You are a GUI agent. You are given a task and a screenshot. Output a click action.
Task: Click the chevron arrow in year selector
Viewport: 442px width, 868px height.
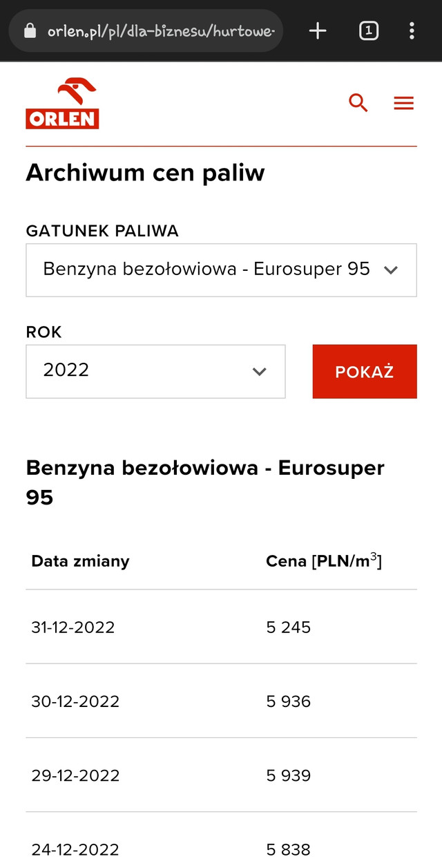pos(260,372)
